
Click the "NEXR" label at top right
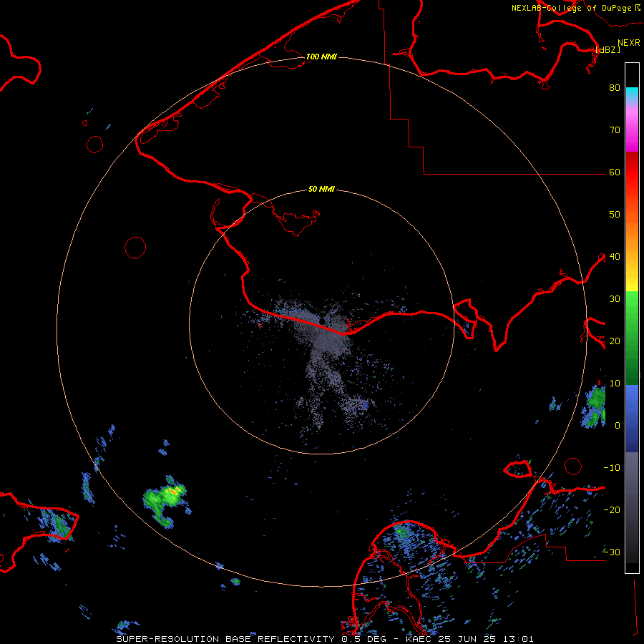tap(629, 43)
